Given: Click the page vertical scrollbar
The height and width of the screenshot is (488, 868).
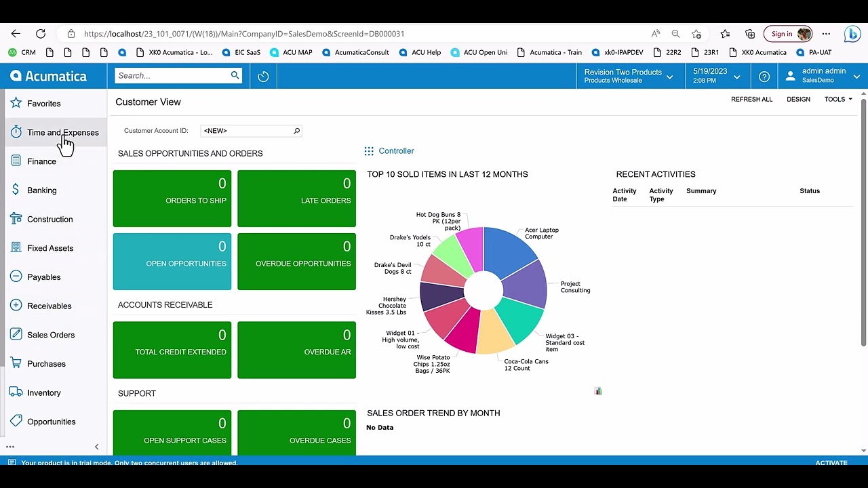Looking at the screenshot, I should click(x=863, y=224).
